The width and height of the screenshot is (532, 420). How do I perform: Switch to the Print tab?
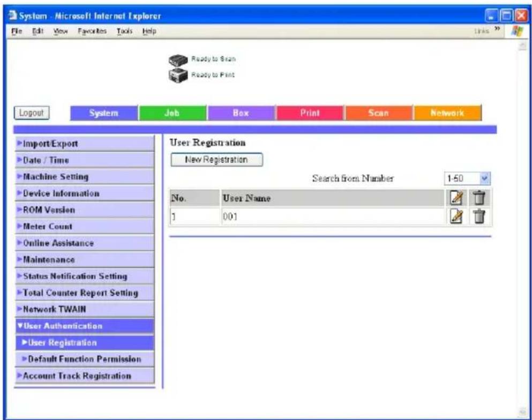pos(310,113)
